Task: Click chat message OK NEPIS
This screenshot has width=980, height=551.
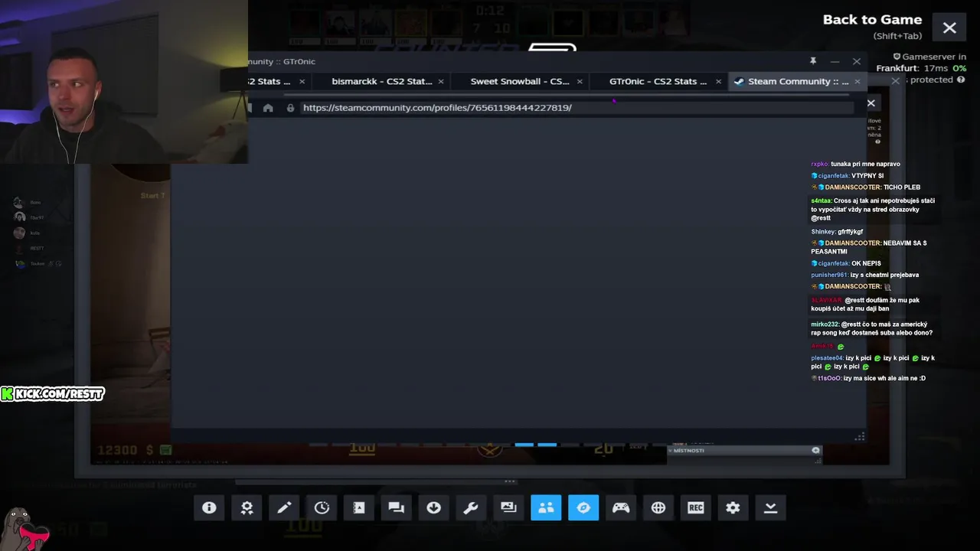Action: point(867,263)
